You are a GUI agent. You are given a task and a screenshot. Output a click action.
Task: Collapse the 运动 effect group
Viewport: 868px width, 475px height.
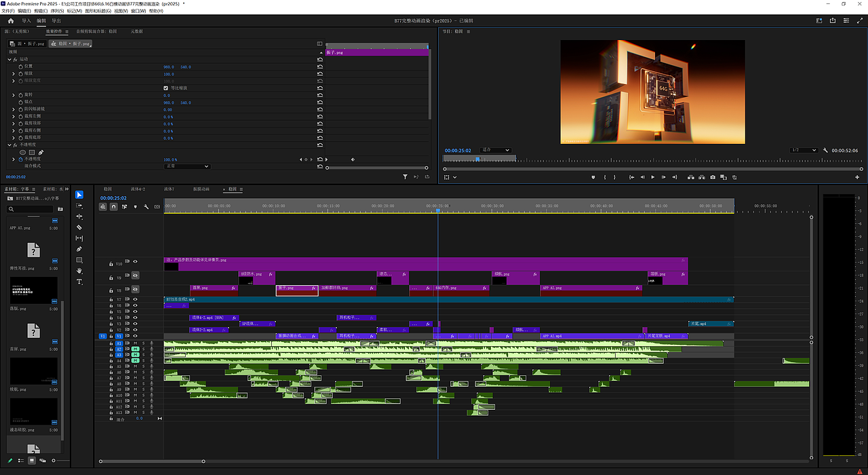pos(9,59)
